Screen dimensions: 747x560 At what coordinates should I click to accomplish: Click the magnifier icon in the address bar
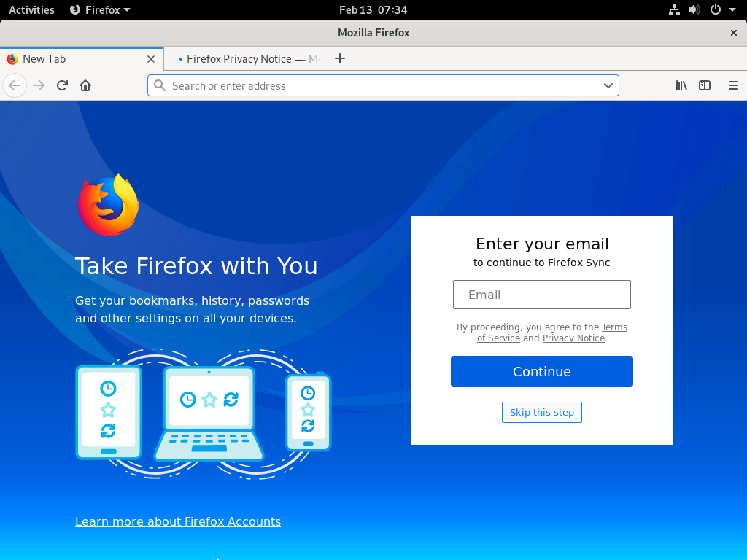(160, 86)
